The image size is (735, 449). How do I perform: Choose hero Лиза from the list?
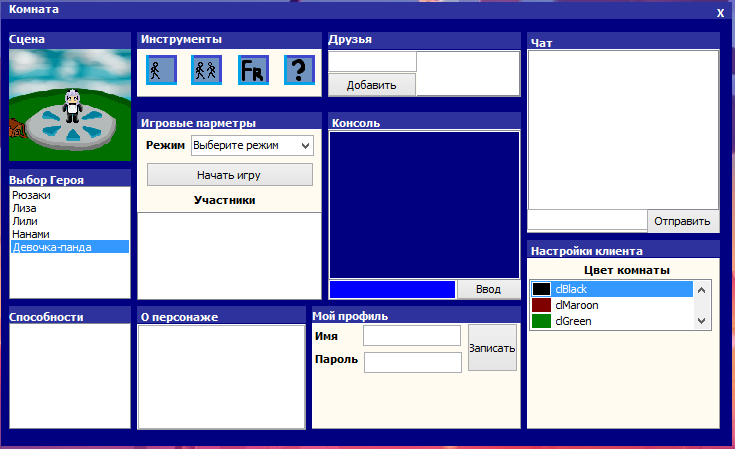pos(70,208)
